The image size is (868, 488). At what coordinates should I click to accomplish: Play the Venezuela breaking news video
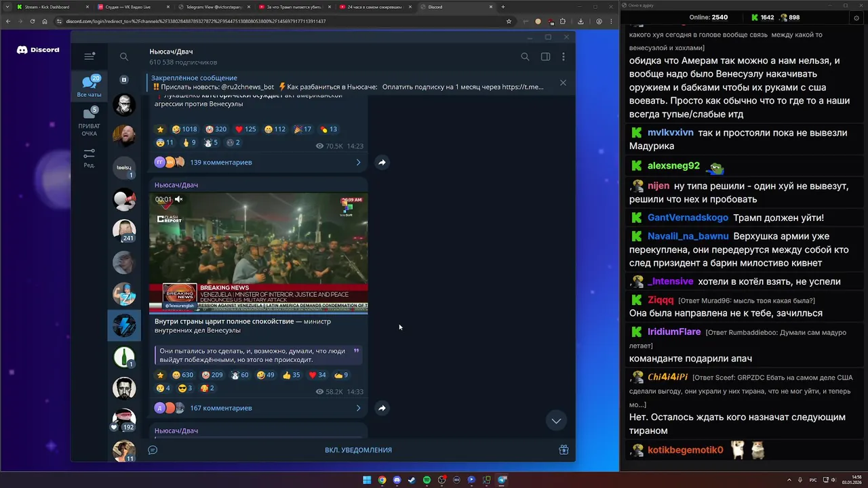(258, 253)
